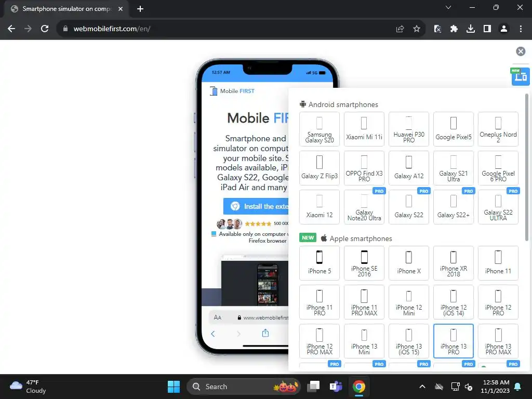532x399 pixels.
Task: Click the taskbar Search box
Action: click(x=244, y=387)
